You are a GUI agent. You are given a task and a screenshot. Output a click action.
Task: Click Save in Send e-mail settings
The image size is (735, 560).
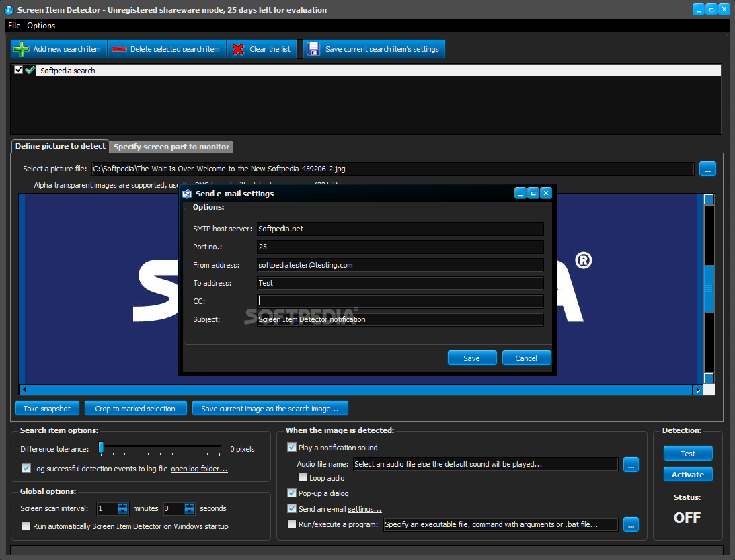click(x=471, y=358)
